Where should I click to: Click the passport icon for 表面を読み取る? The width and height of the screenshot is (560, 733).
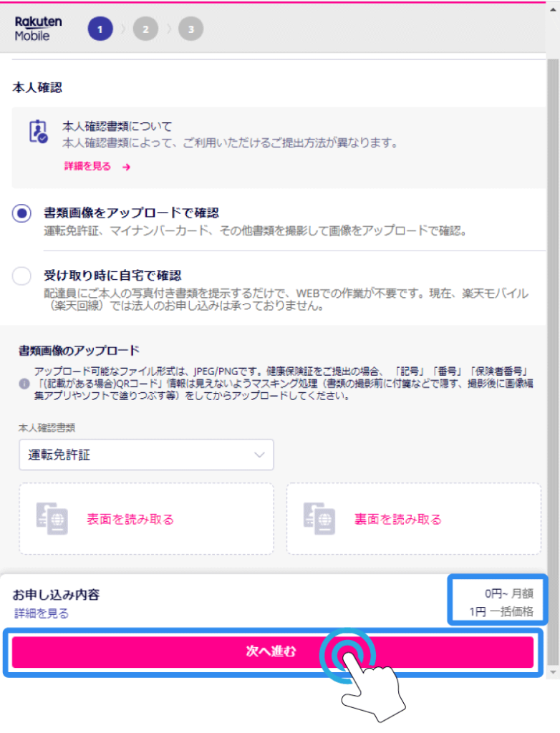[x=52, y=518]
